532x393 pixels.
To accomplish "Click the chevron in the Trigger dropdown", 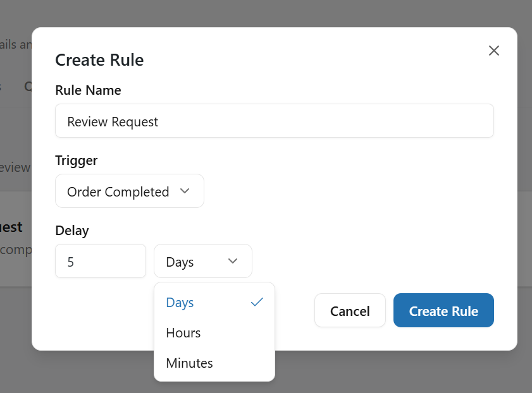I will pyautogui.click(x=185, y=191).
